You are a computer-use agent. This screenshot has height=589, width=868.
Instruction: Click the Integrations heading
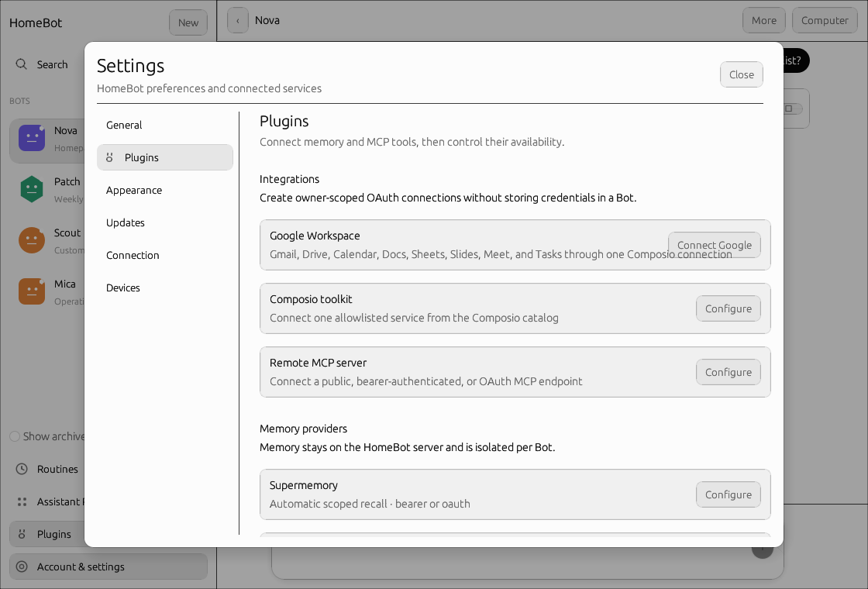pos(289,179)
